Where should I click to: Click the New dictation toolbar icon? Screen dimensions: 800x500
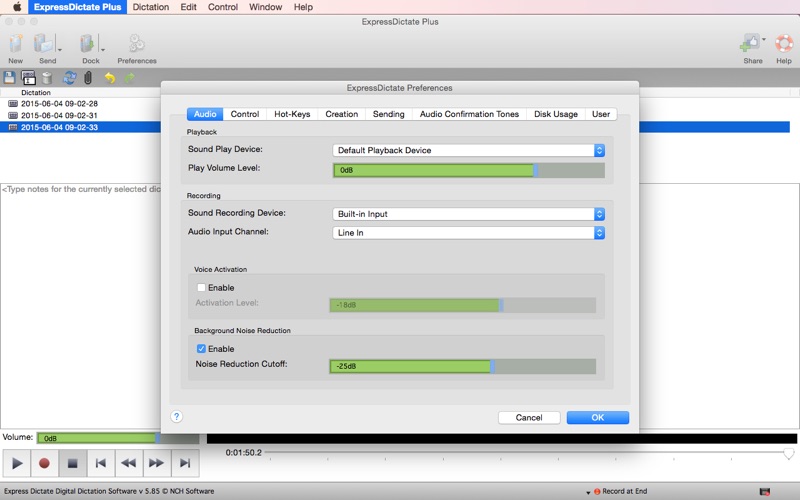[15, 44]
